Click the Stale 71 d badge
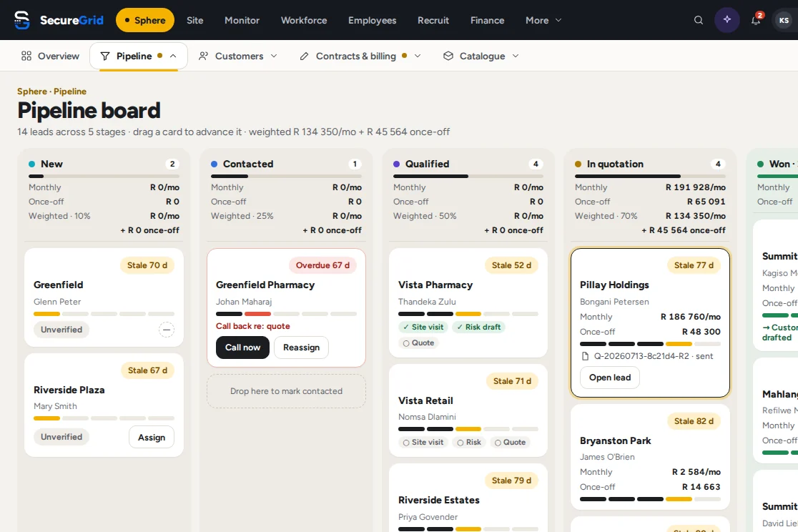The height and width of the screenshot is (532, 798). tap(512, 381)
